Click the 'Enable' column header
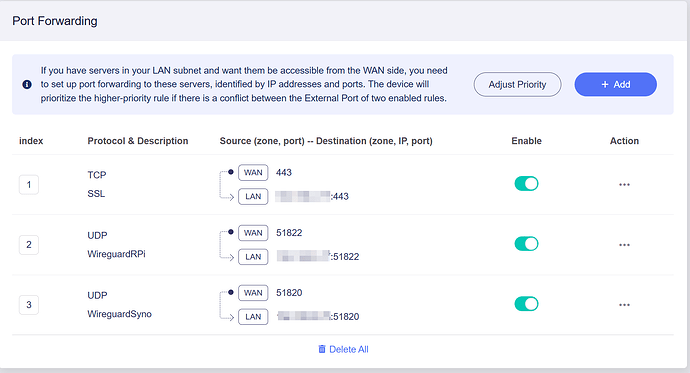This screenshot has height=373, width=690. [526, 141]
